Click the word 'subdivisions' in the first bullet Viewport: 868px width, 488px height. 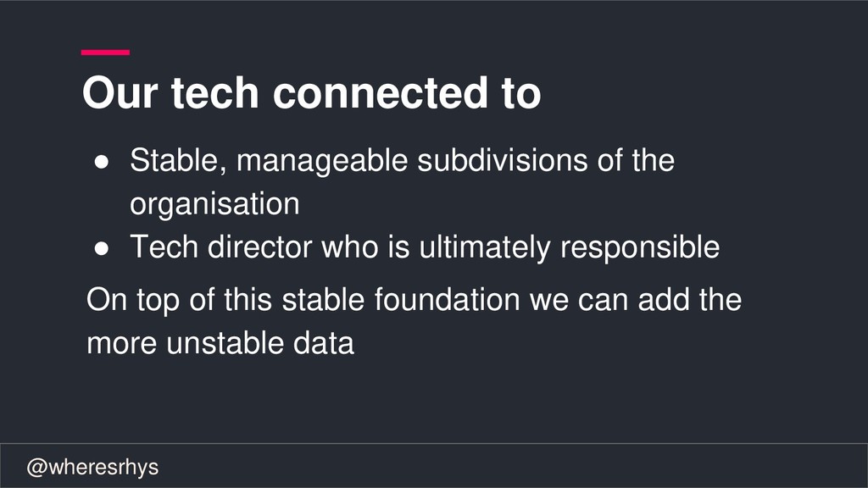coord(502,160)
